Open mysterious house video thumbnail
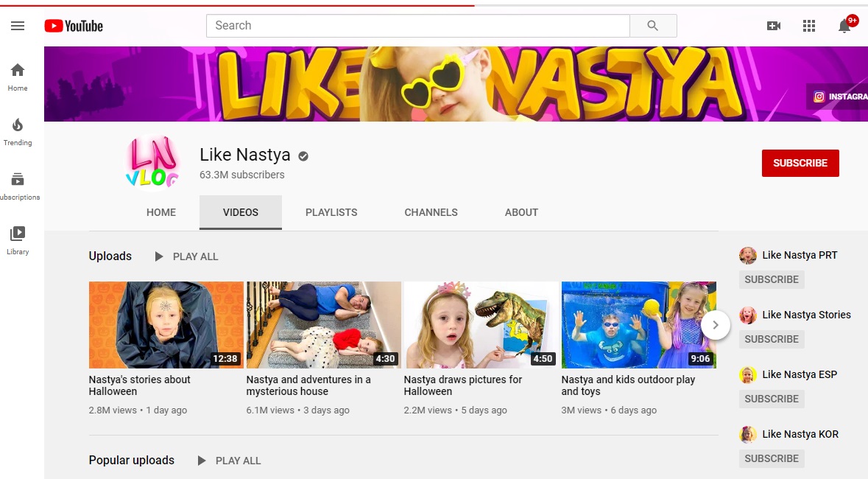This screenshot has height=479, width=868. (x=324, y=325)
